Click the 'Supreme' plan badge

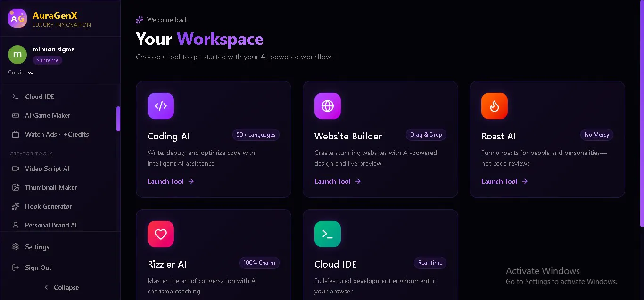point(47,60)
